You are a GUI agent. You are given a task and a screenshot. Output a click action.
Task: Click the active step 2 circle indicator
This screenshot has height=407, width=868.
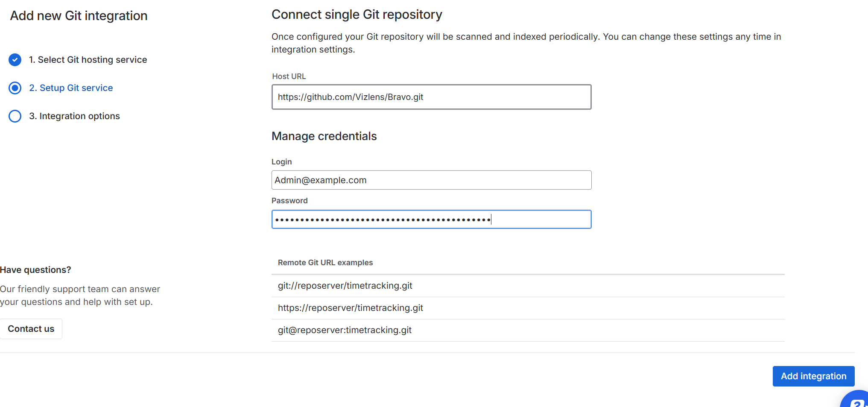point(15,88)
